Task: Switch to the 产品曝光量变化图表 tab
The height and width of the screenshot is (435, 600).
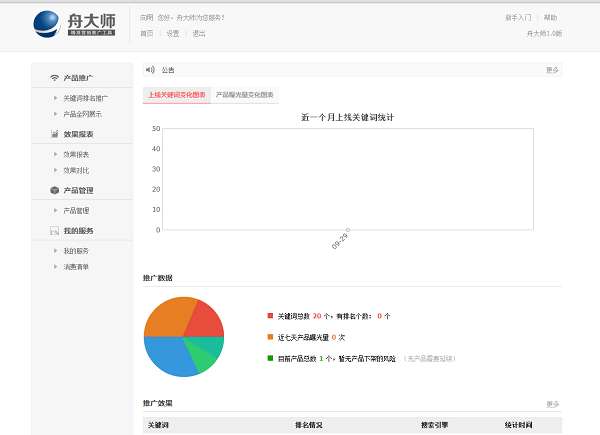Action: 245,94
